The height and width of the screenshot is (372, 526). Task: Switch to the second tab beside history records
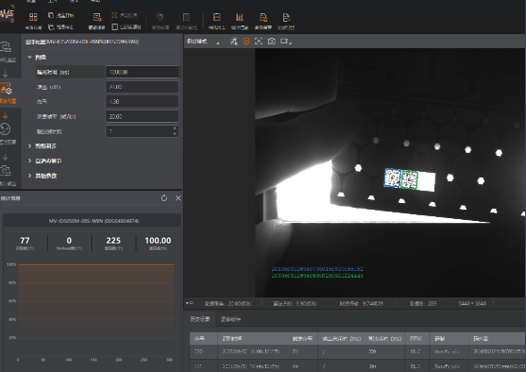pos(230,319)
